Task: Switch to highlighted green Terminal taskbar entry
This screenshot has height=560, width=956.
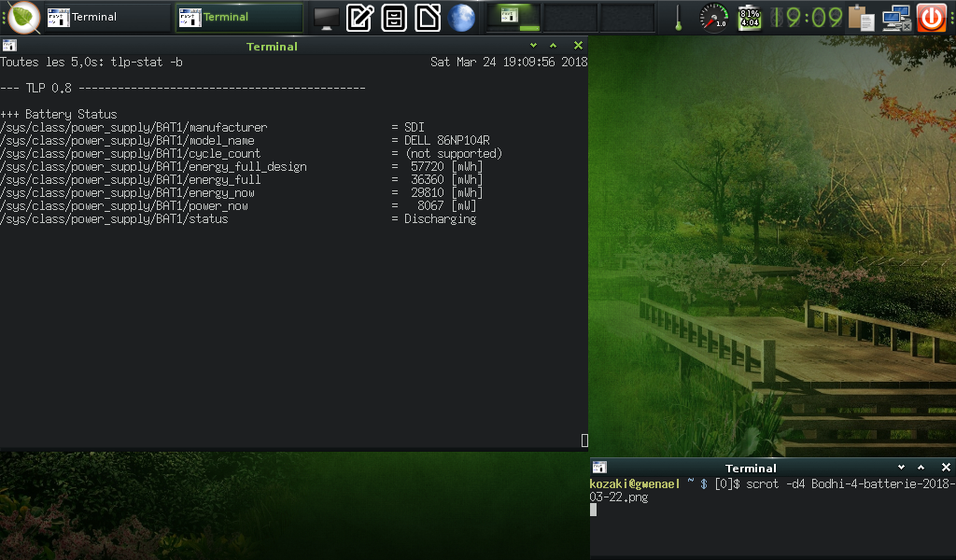Action: pyautogui.click(x=239, y=17)
